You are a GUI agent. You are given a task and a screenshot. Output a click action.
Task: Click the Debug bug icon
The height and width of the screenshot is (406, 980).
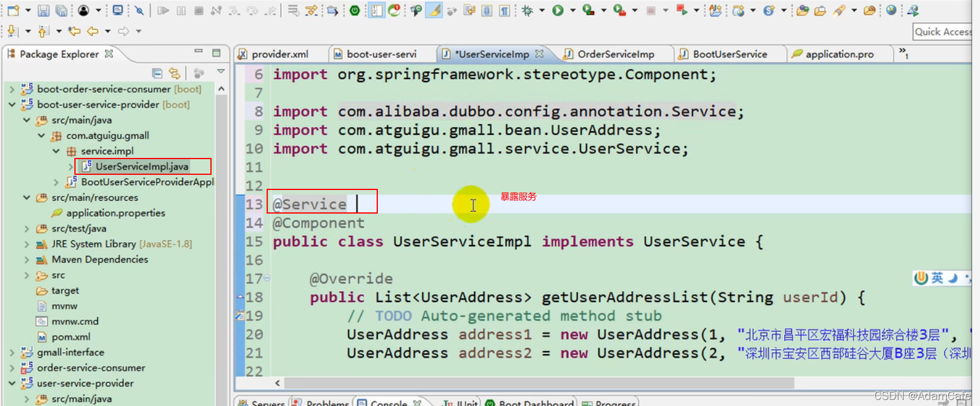[x=527, y=10]
